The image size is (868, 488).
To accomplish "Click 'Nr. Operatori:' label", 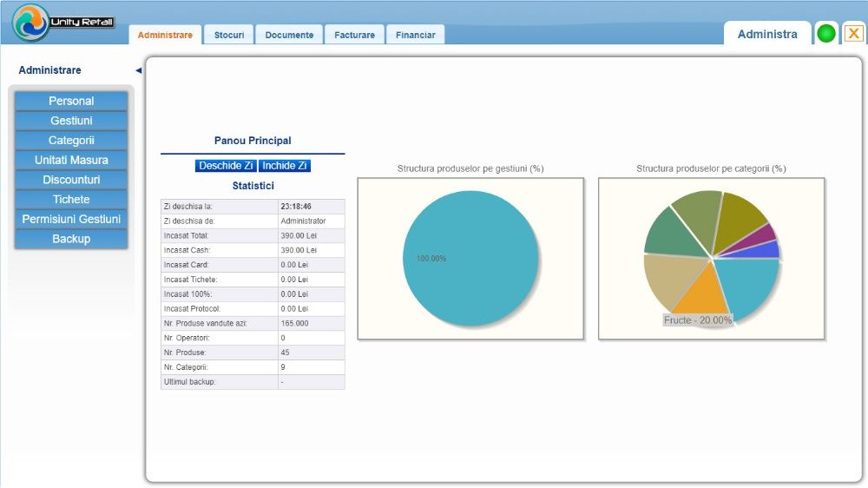I will pos(187,338).
